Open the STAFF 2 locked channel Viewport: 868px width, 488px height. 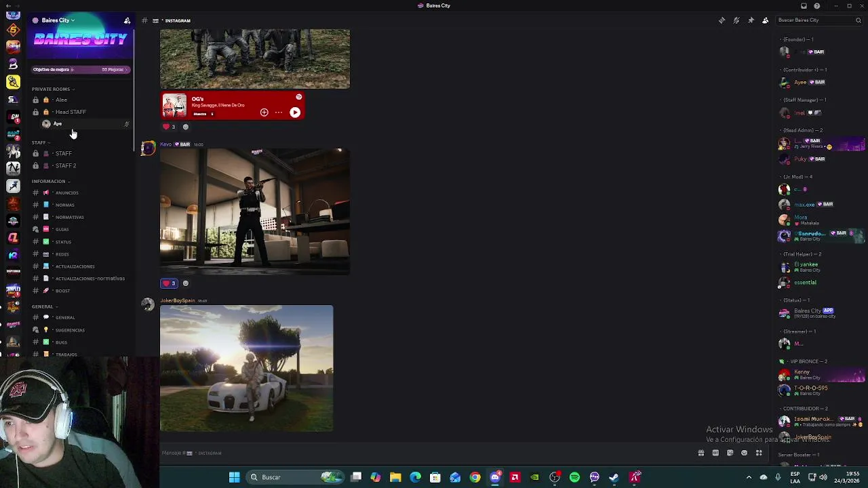point(80,165)
